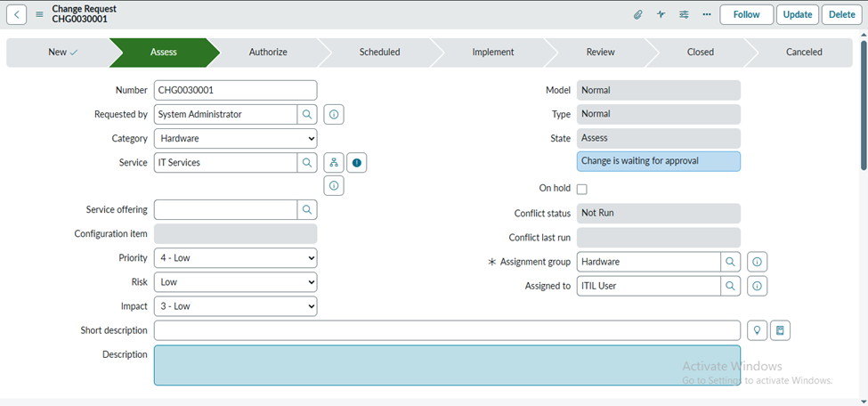Click the Follow button
This screenshot has width=868, height=406.
pyautogui.click(x=746, y=14)
